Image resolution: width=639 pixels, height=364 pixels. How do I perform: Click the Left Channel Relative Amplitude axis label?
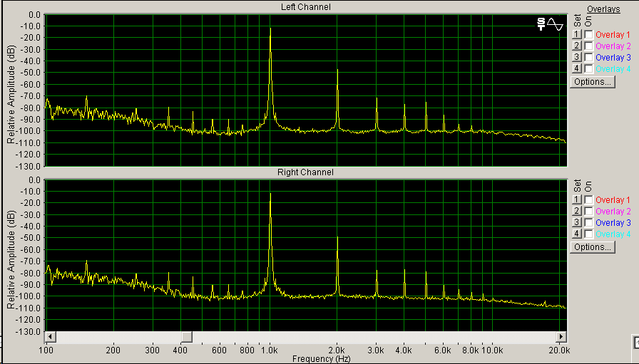point(11,94)
